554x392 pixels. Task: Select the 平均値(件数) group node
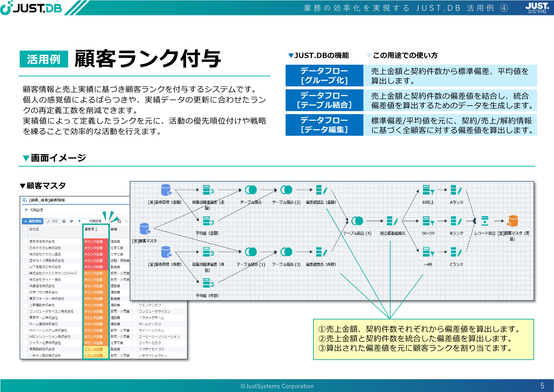[x=208, y=283]
